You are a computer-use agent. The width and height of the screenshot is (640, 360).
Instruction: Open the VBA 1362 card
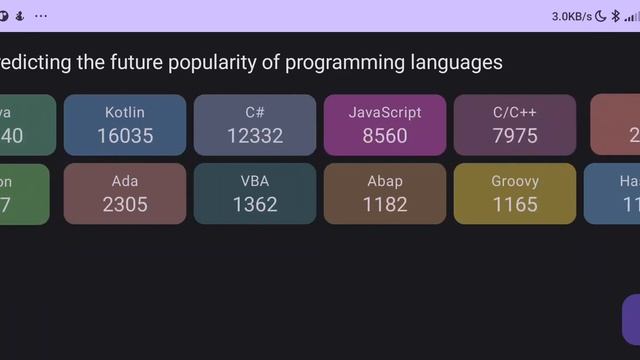coord(255,194)
